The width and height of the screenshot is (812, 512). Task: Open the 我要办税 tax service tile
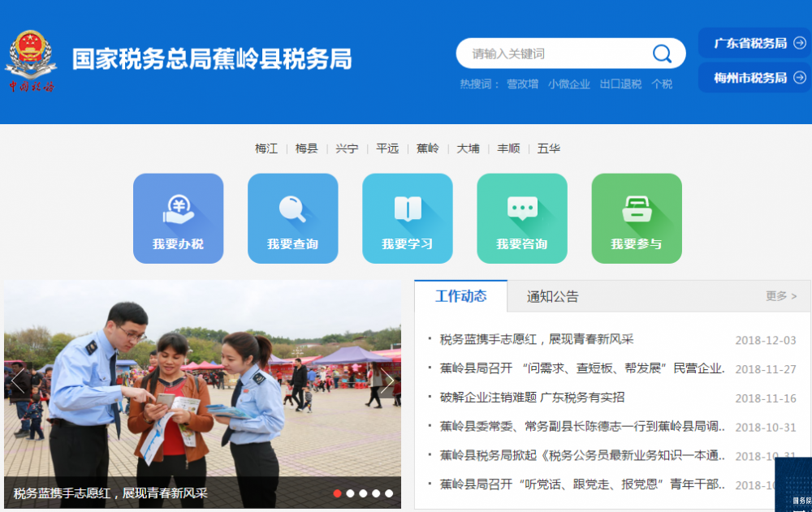(178, 218)
